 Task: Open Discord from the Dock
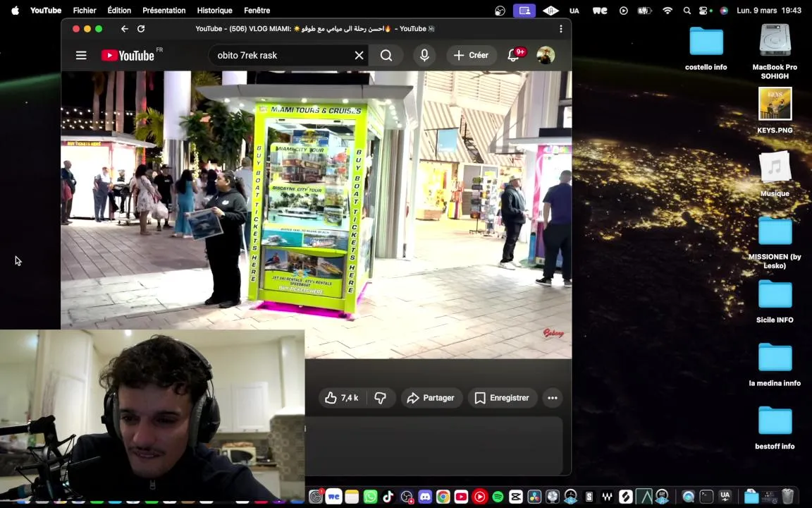[424, 497]
